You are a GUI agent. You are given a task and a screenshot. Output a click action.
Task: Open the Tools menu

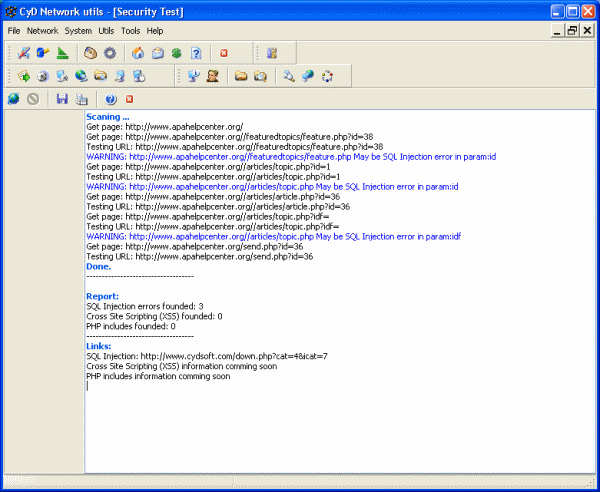(130, 31)
